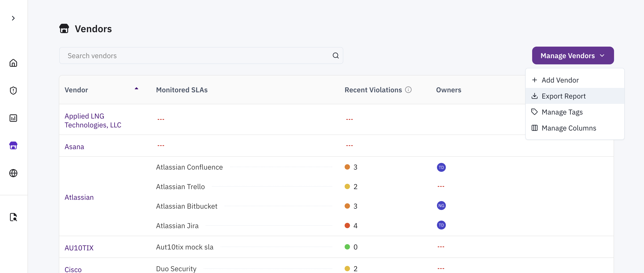Click the magnifier search icon in search box
Screen dimensions: 644x273
(x=336, y=55)
